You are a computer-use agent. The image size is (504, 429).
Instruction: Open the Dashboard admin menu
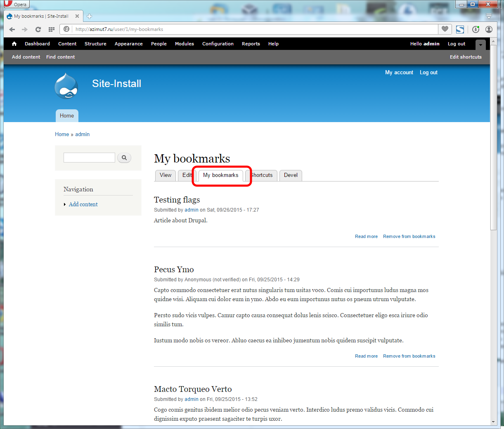tap(37, 44)
